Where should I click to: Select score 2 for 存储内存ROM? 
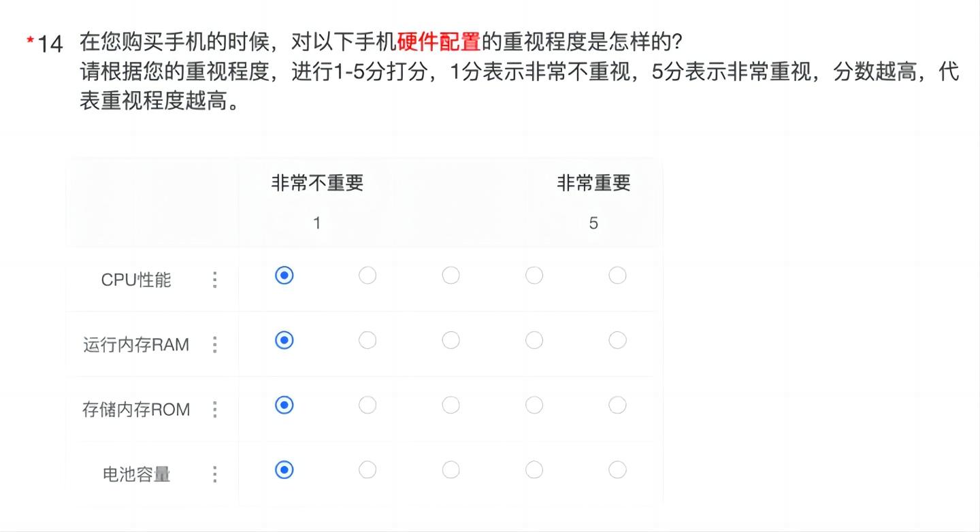point(367,405)
